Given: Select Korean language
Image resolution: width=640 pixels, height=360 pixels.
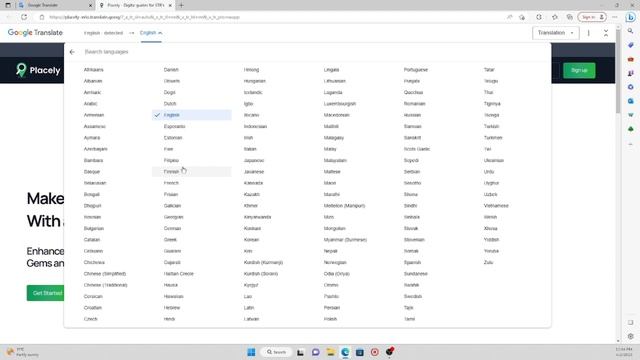Looking at the screenshot, I should coord(251,240).
